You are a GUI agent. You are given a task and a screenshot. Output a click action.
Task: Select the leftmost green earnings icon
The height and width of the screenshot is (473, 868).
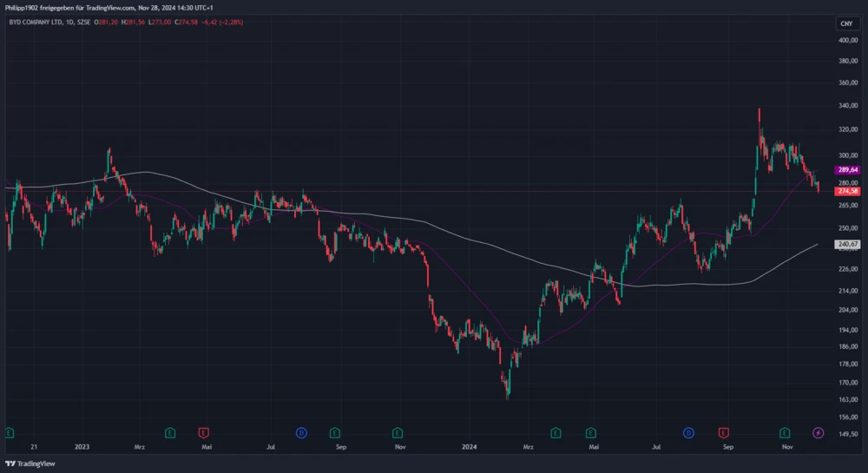click(x=9, y=432)
